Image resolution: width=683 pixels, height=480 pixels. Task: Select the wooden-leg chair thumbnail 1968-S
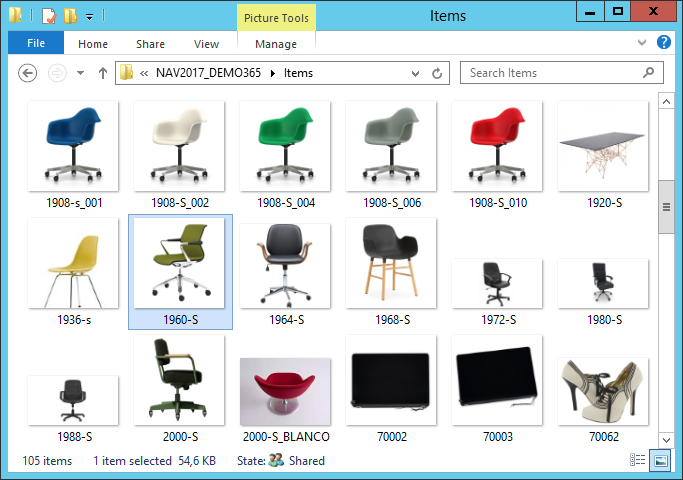(x=391, y=263)
